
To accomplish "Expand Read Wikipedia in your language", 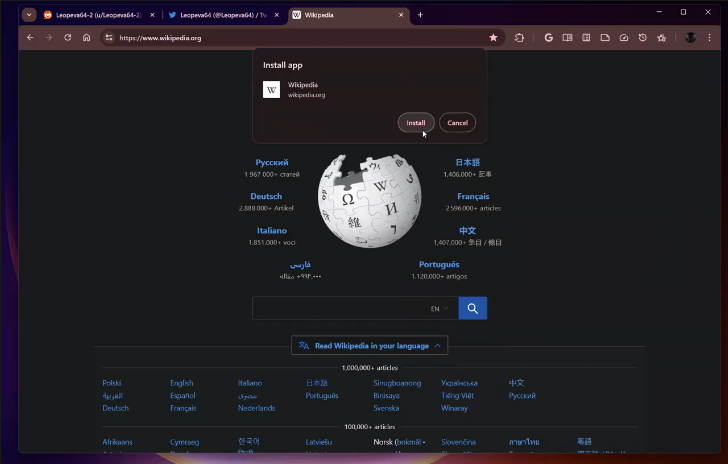I will point(369,345).
